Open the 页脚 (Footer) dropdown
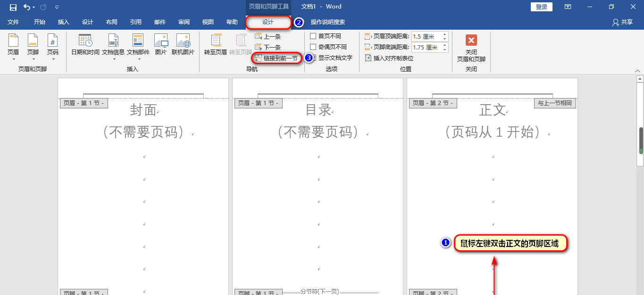 [33, 46]
